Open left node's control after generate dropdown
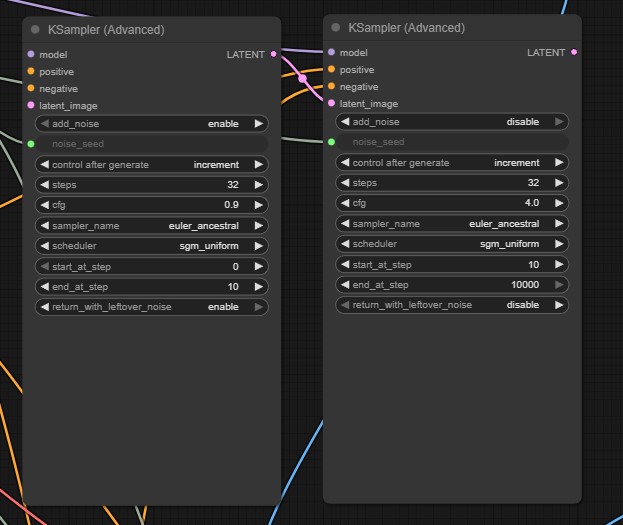Viewport: 623px width, 525px height. [152, 165]
